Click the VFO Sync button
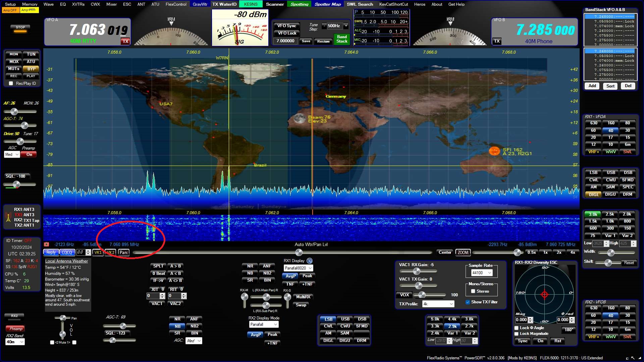The height and width of the screenshot is (362, 644). click(286, 26)
